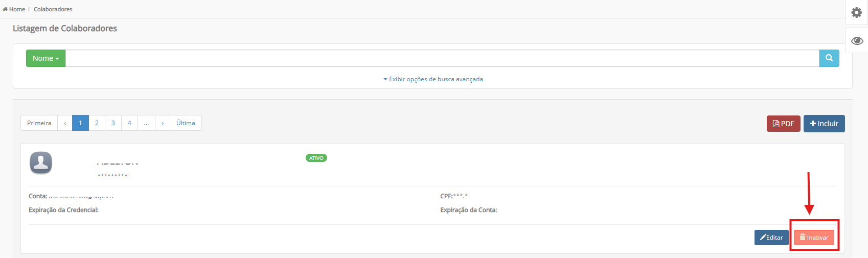This screenshot has width=868, height=258.
Task: Select page 4 in pagination
Action: (x=129, y=123)
